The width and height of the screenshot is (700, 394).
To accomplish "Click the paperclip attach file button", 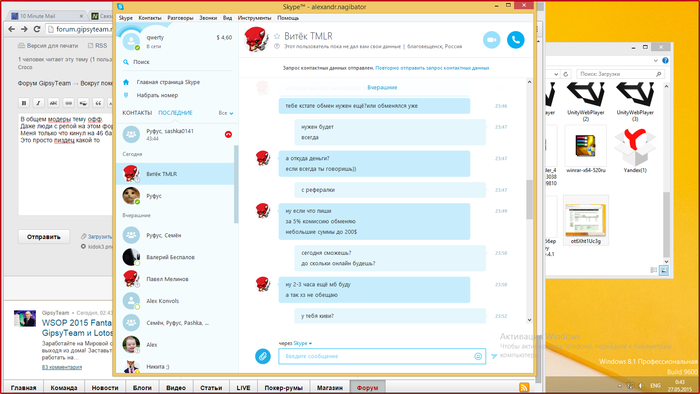I will pyautogui.click(x=263, y=356).
